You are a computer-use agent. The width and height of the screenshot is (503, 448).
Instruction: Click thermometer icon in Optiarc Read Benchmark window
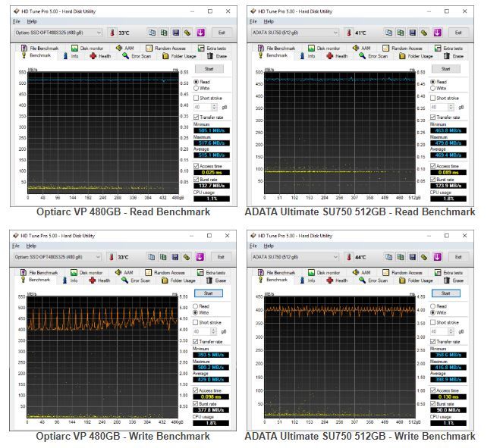(112, 33)
